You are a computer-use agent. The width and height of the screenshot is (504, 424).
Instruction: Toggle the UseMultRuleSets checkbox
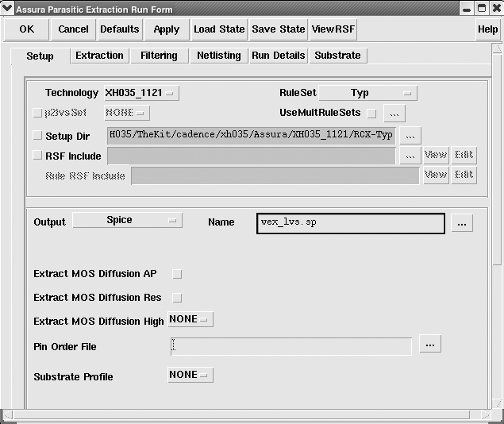371,114
